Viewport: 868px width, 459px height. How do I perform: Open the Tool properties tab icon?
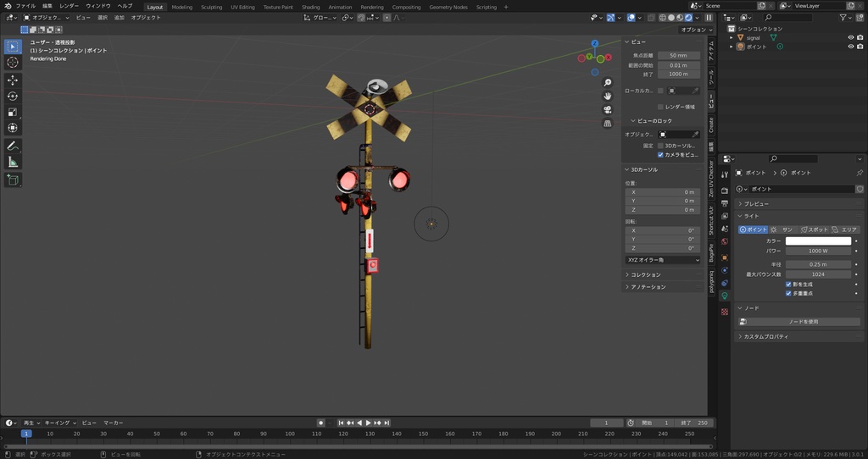725,174
